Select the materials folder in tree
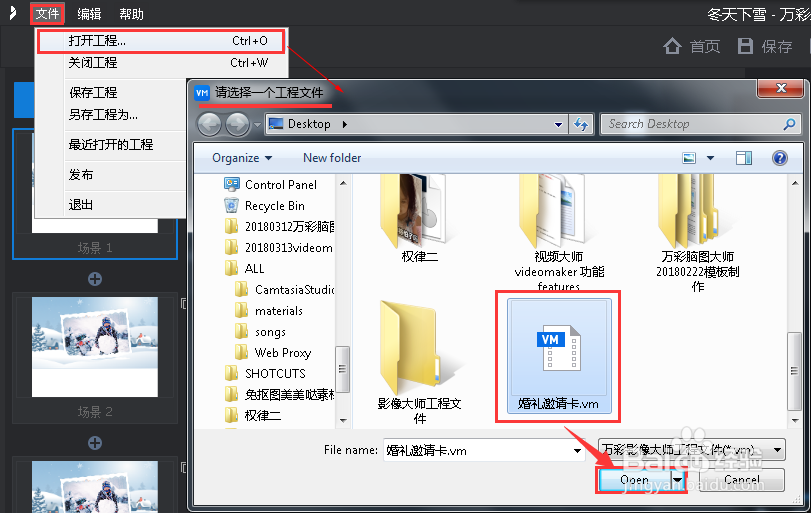This screenshot has height=513, width=811. (268, 311)
